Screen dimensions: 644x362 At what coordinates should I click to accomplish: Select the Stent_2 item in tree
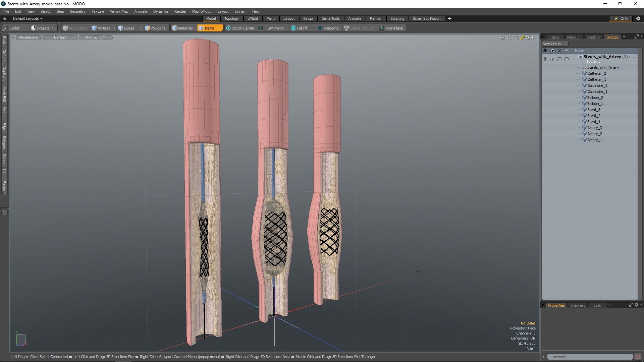pyautogui.click(x=593, y=116)
